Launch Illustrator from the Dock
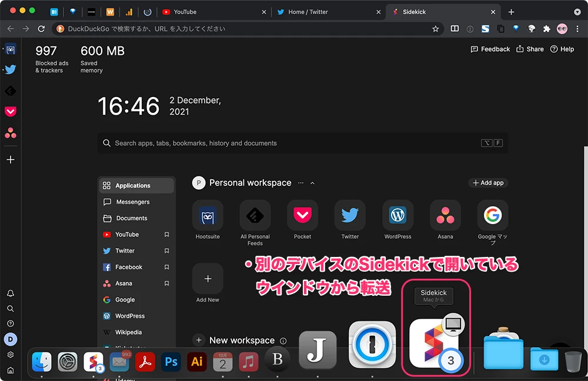The width and height of the screenshot is (588, 381). [197, 362]
